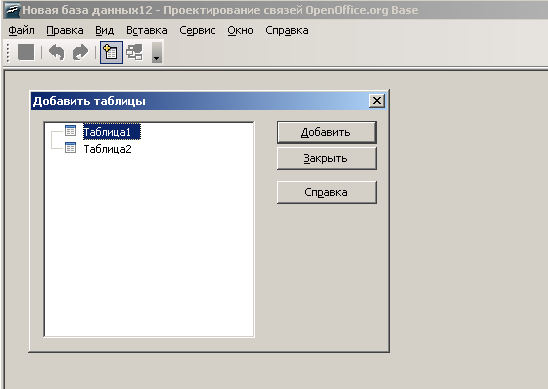Click the Справка button in dialog
548x389 pixels.
point(327,192)
